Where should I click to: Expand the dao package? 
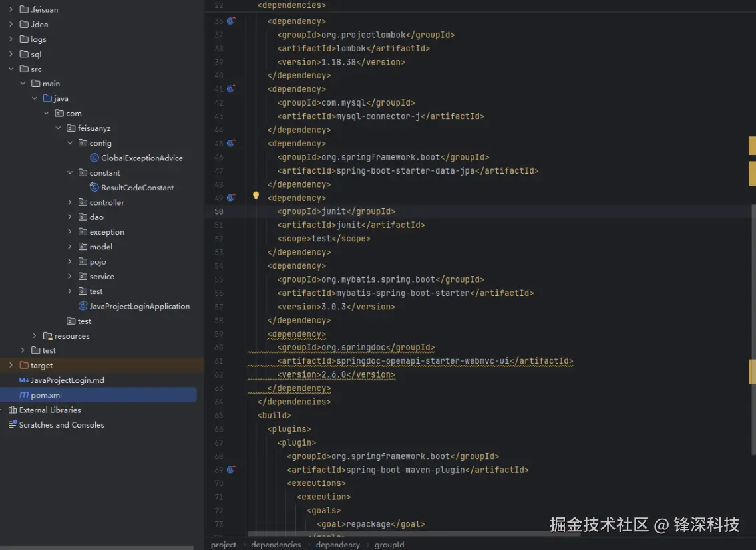coord(69,217)
